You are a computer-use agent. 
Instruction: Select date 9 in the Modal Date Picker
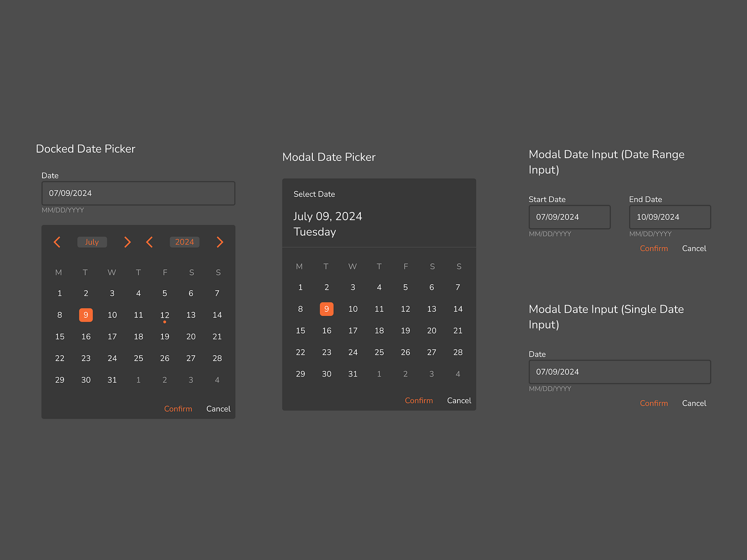click(x=326, y=308)
